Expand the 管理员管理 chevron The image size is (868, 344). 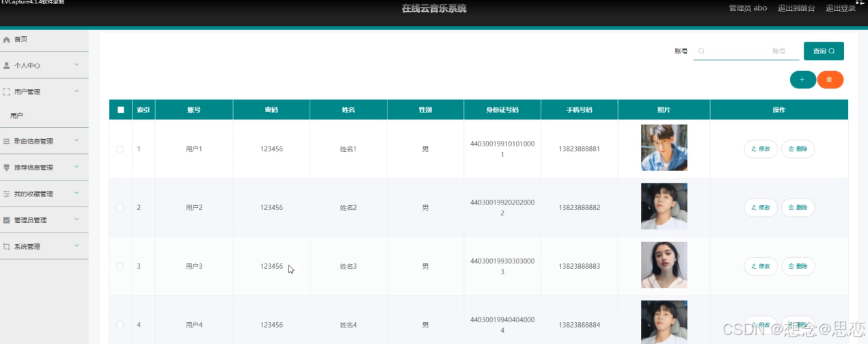click(x=77, y=220)
